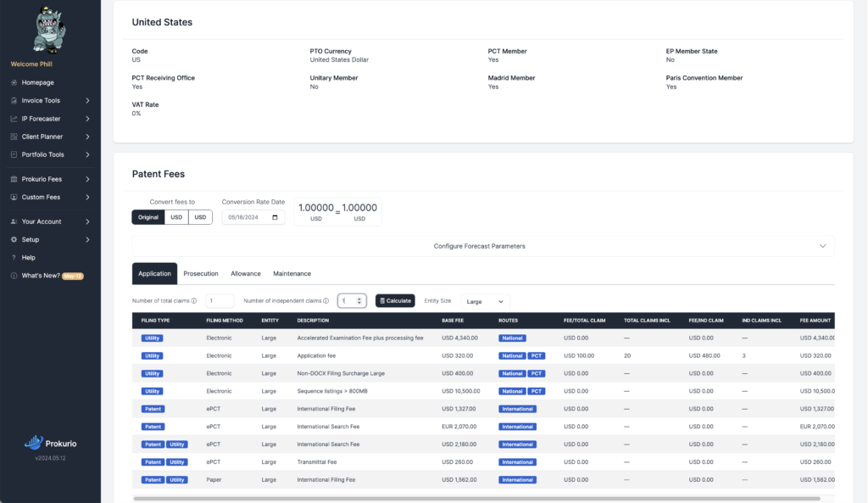
Task: Click Utility tag on Accelerated Examination Fee row
Action: point(152,338)
